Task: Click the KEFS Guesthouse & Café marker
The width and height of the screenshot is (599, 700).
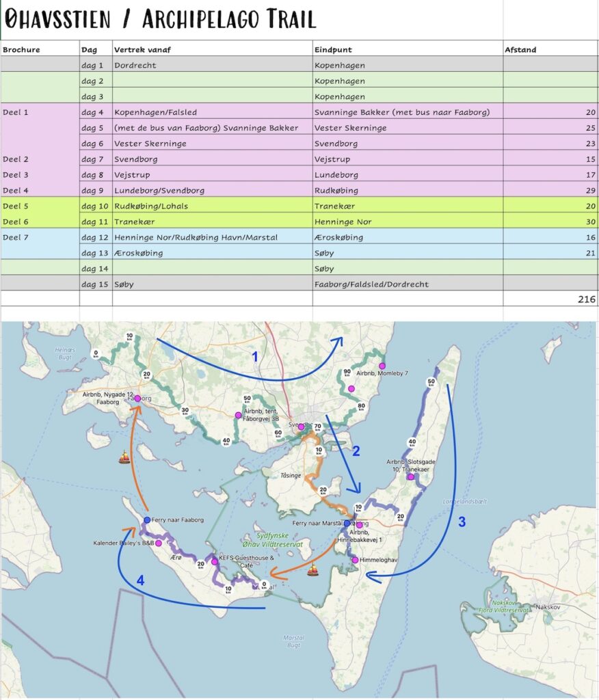Action: click(215, 562)
